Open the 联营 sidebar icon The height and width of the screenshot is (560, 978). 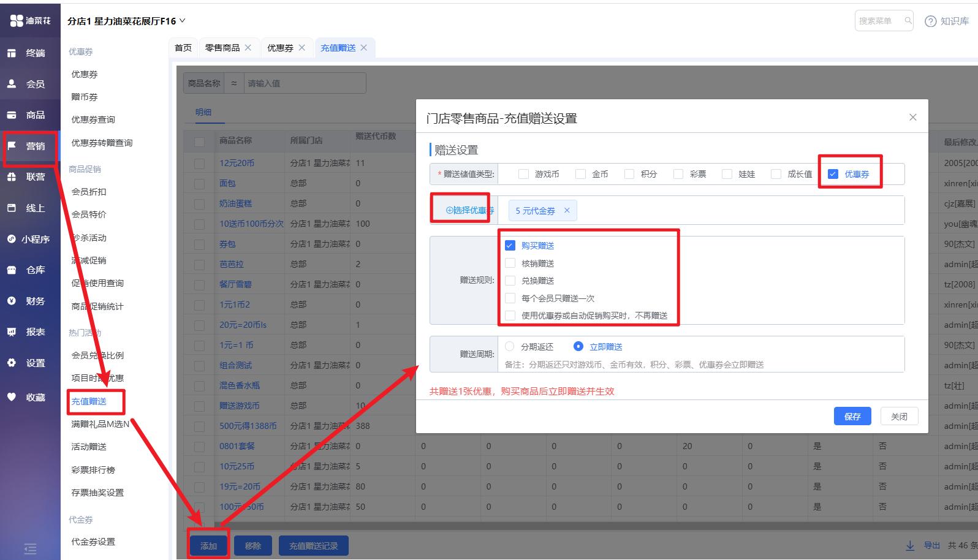pos(12,177)
